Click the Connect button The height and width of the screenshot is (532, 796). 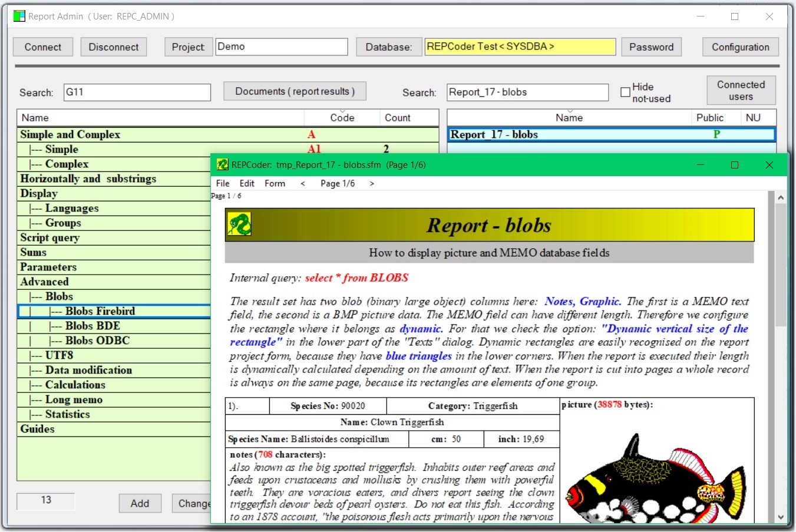coord(43,47)
